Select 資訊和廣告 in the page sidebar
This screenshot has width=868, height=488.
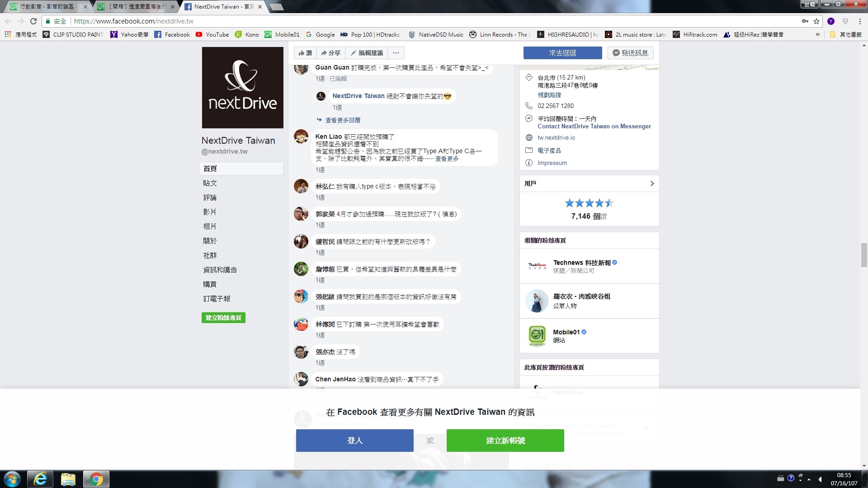click(x=220, y=270)
